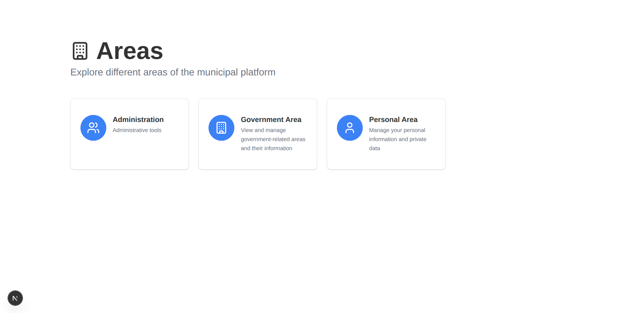The height and width of the screenshot is (313, 644).
Task: Click the empty space right of the Personal Area card
Action: (536, 134)
